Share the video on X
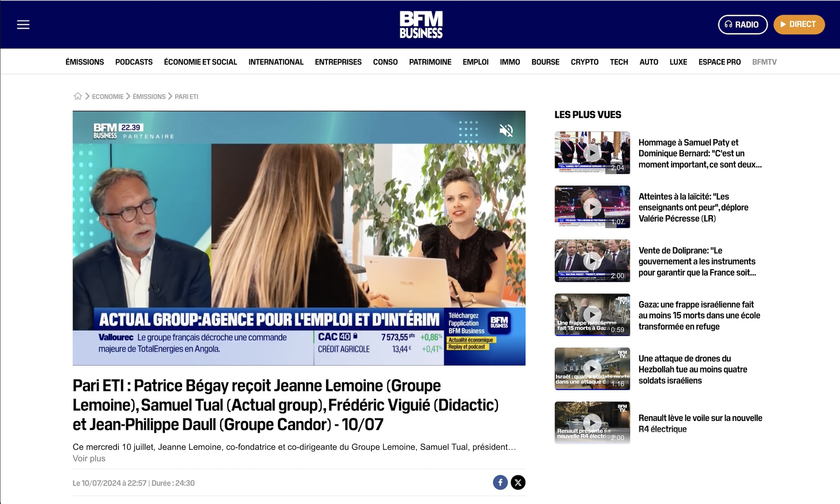The height and width of the screenshot is (504, 840). click(x=518, y=482)
